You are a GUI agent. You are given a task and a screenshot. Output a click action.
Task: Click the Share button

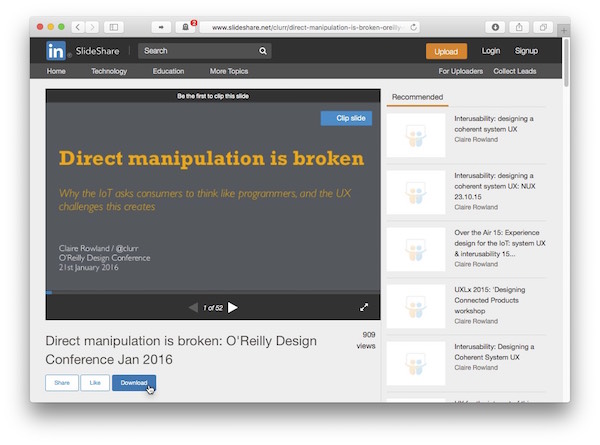pyautogui.click(x=62, y=383)
